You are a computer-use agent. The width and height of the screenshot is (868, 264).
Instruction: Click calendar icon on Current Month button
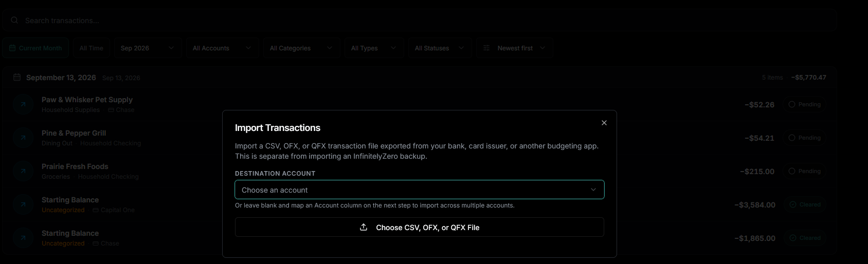pos(12,48)
